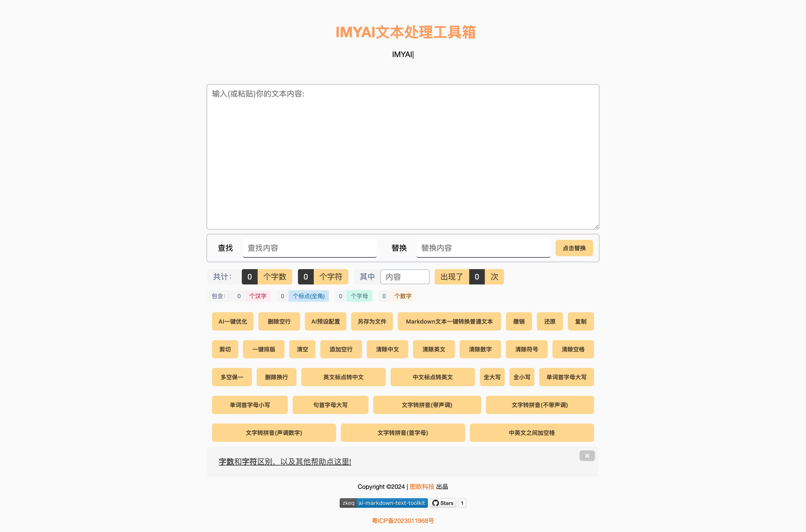Convert using Markdown文本一键转换普通文本
Viewport: 806px width, 532px height.
tap(449, 321)
